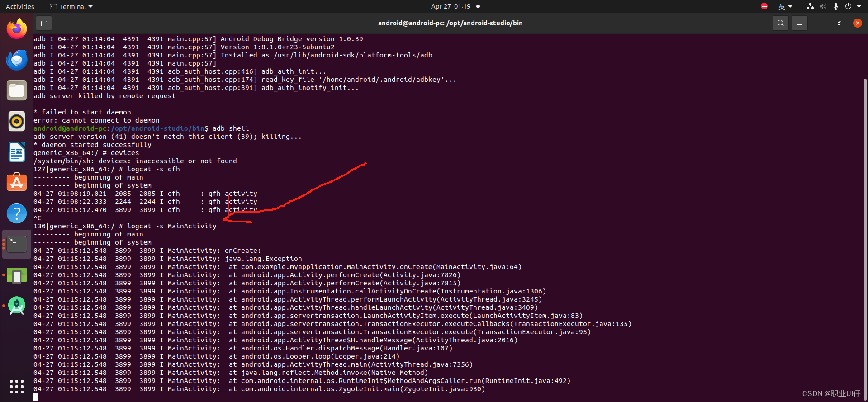Click 'adb server version (41) doesn't match' line
The height and width of the screenshot is (402, 868).
[168, 137]
